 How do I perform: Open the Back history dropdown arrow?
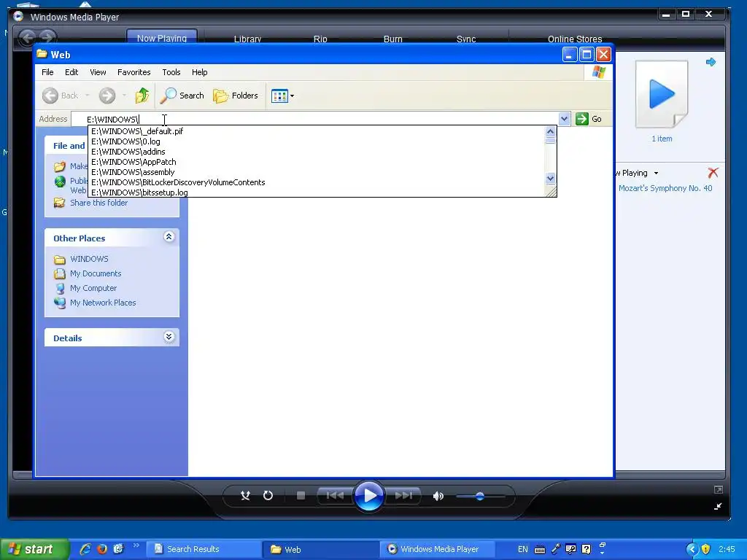tap(88, 96)
